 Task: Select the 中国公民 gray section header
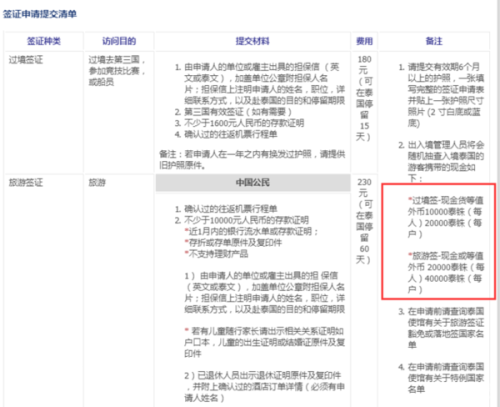(x=253, y=183)
